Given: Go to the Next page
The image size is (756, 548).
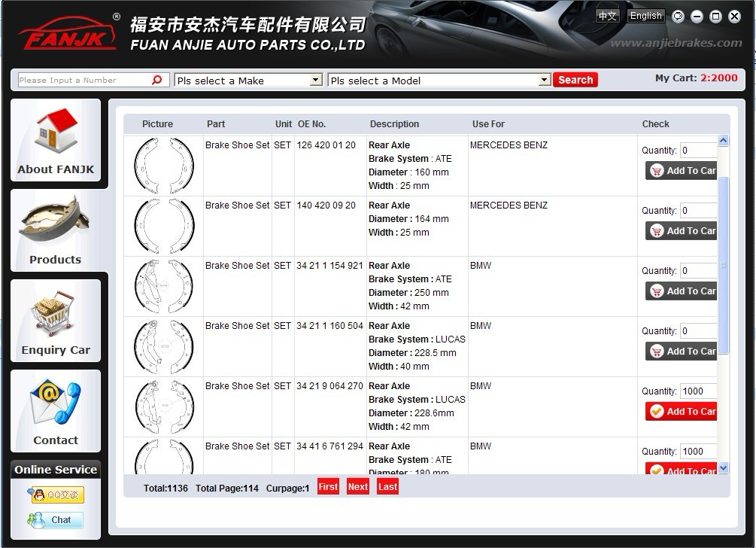Looking at the screenshot, I should coord(358,487).
